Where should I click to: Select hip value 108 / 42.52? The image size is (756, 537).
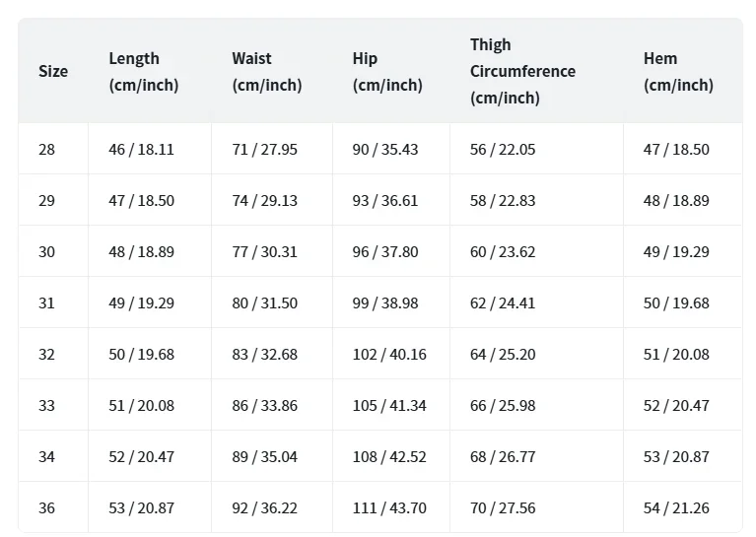(389, 457)
